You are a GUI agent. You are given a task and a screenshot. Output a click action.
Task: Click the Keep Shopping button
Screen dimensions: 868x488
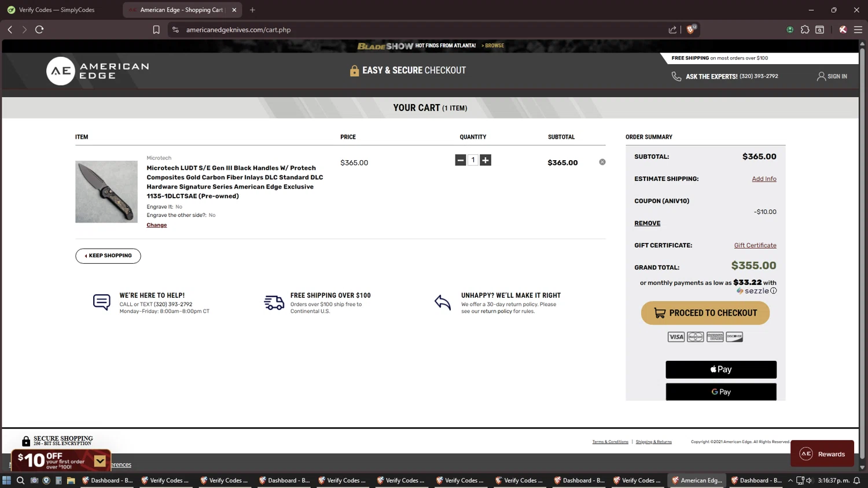[108, 256]
